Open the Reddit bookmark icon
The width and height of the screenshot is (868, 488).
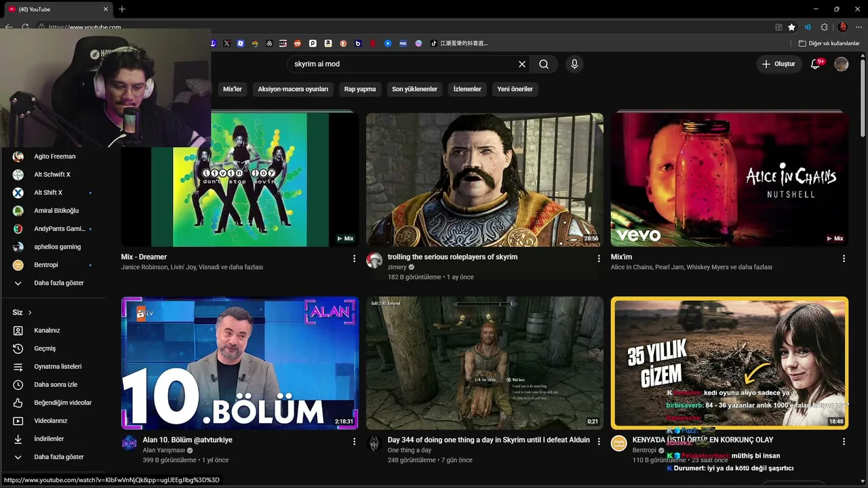click(298, 43)
